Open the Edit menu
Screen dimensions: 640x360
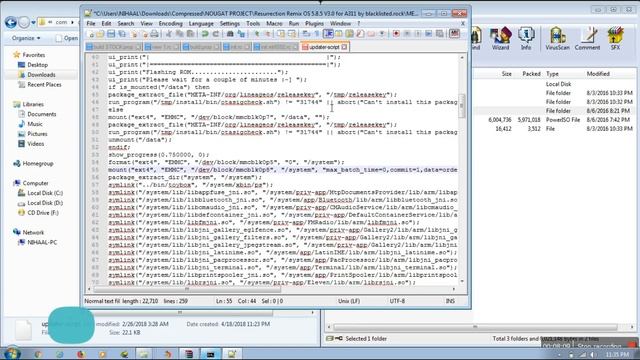pyautogui.click(x=106, y=24)
